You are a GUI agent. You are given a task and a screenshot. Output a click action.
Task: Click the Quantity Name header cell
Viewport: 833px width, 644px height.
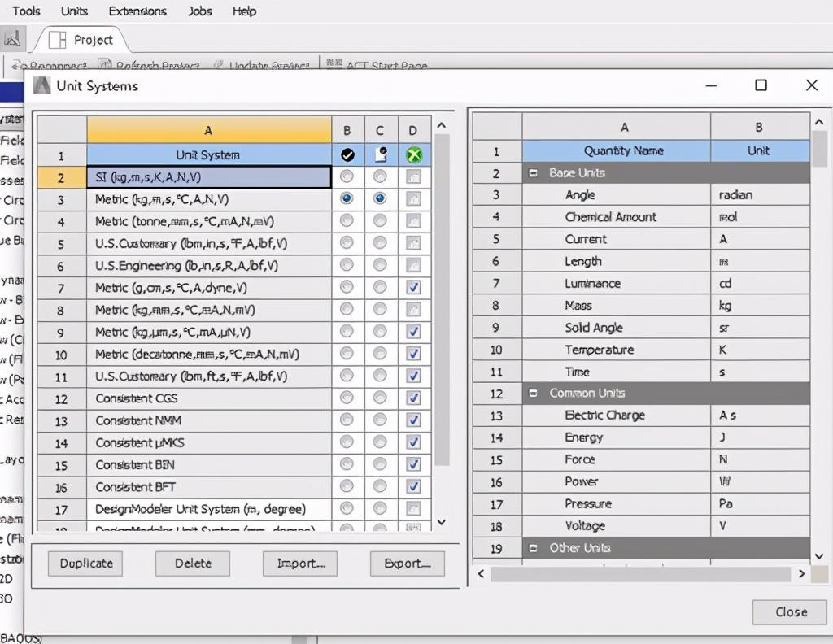point(617,150)
